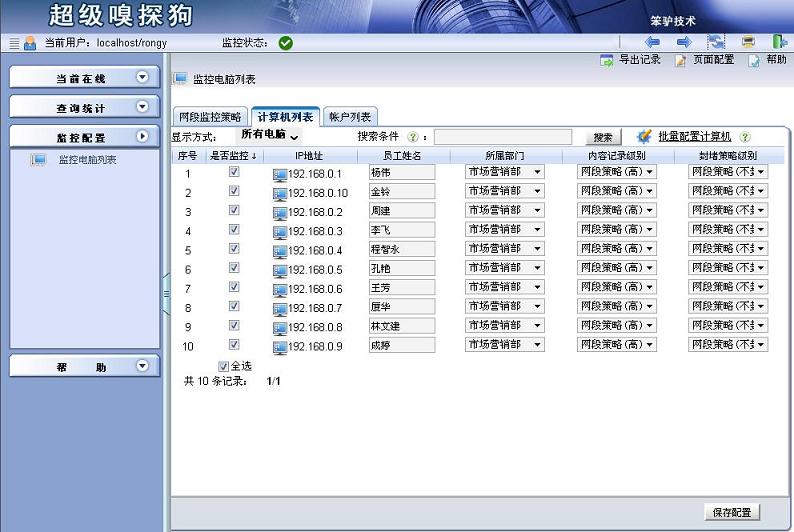The image size is (794, 532).
Task: Switch to the 网段监控策略 tab
Action: tap(210, 117)
